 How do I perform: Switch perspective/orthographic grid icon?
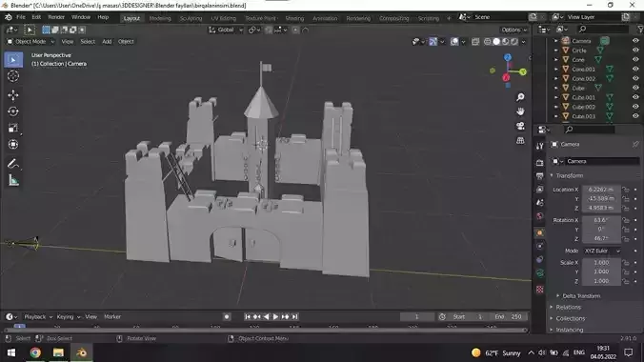520,141
